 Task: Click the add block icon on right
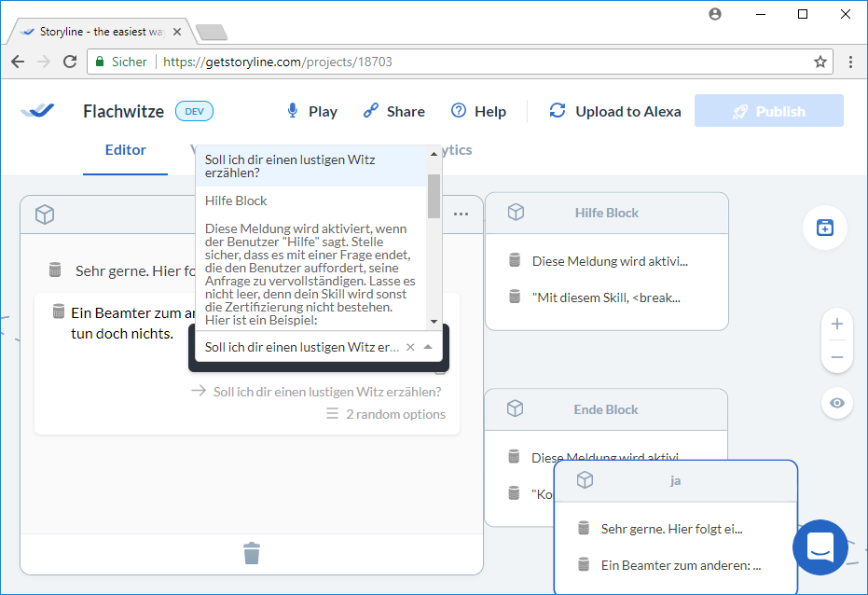click(824, 228)
